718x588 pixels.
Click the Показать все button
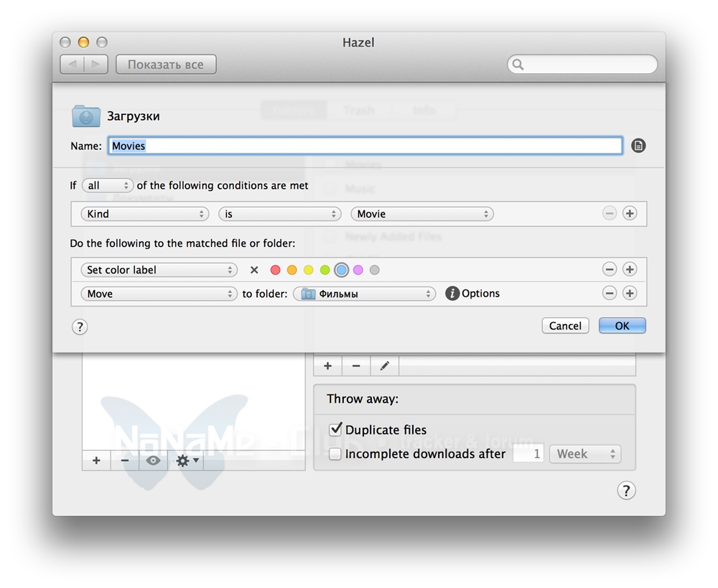pos(166,65)
